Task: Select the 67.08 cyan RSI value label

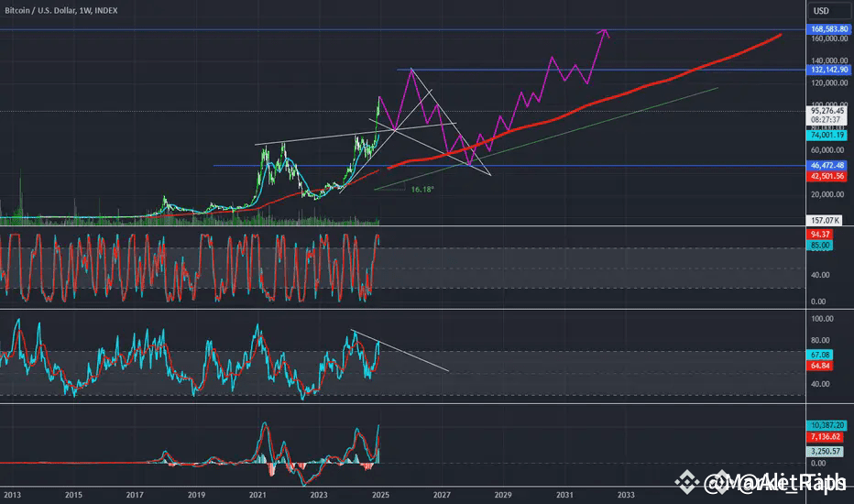Action: (820, 355)
